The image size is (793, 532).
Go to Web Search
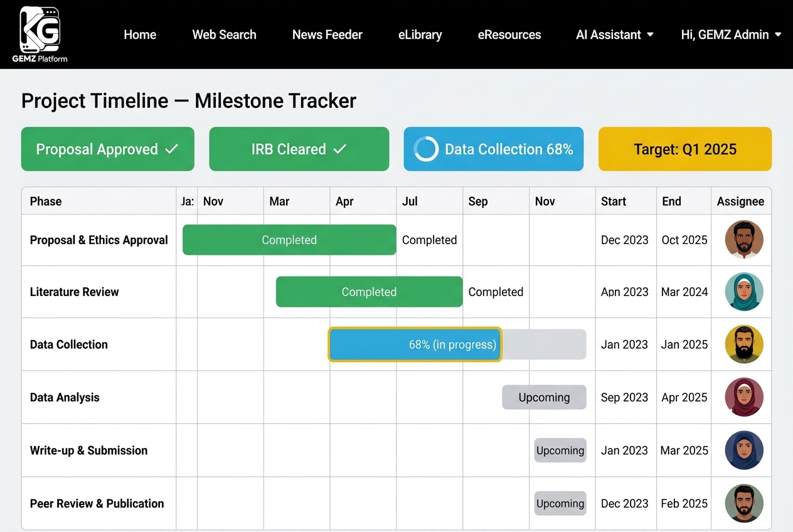point(224,35)
